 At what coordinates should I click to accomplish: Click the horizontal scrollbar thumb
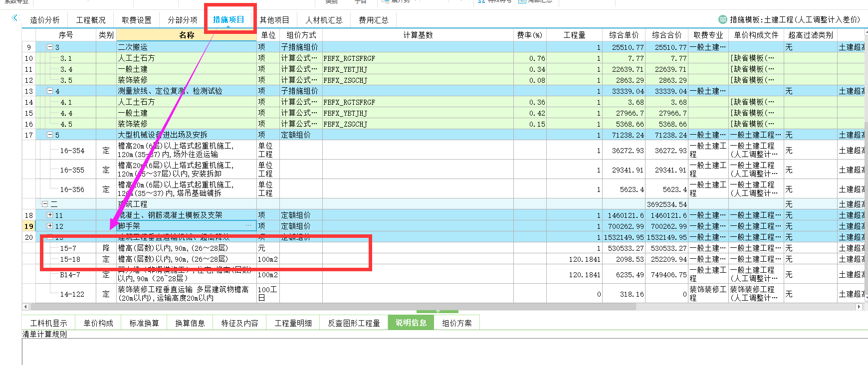tap(333, 307)
